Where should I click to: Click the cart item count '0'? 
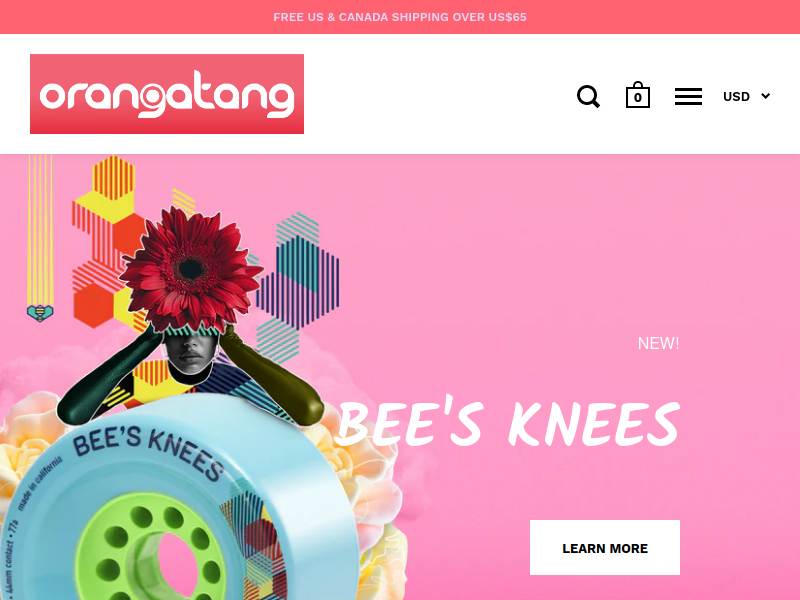[x=638, y=98]
